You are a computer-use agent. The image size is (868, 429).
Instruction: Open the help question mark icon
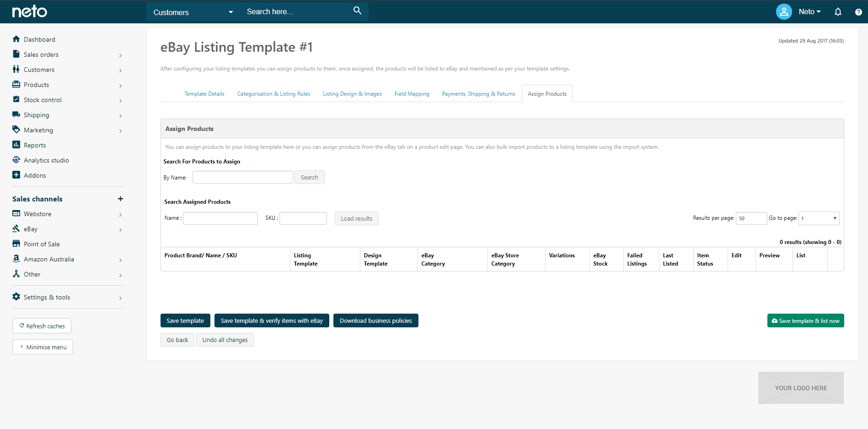click(x=858, y=12)
